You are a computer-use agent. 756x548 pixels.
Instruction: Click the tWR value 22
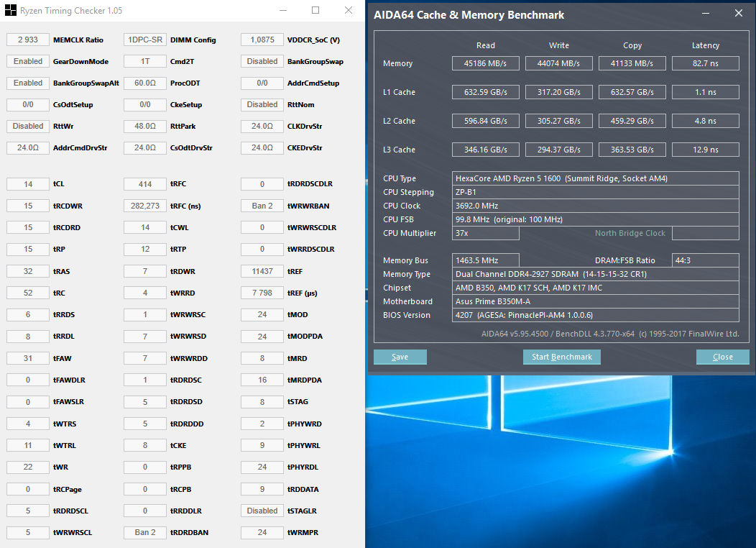coord(28,467)
